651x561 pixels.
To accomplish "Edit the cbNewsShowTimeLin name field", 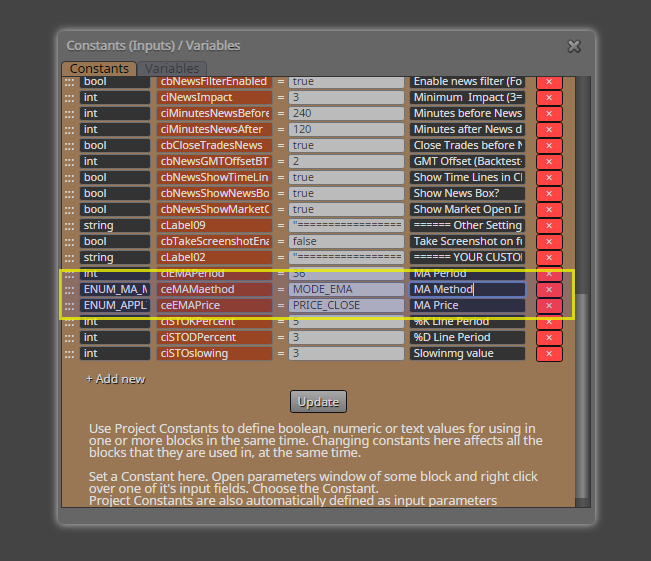I will tap(215, 177).
